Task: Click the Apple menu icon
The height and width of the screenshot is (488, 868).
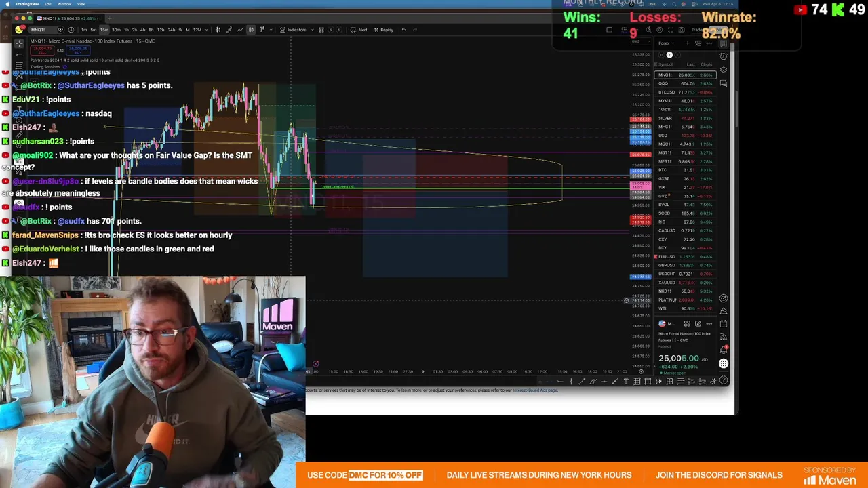Action: (7, 4)
